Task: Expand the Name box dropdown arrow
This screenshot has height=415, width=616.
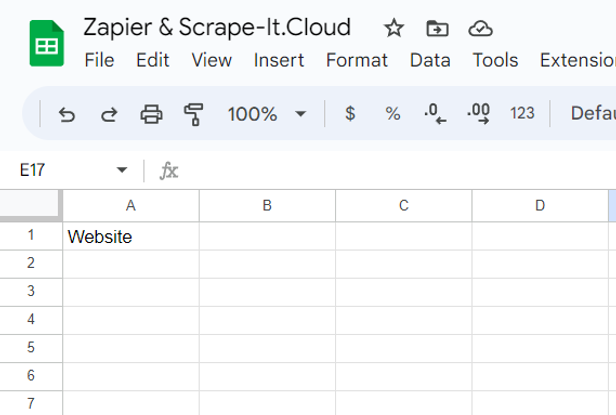Action: pyautogui.click(x=122, y=171)
